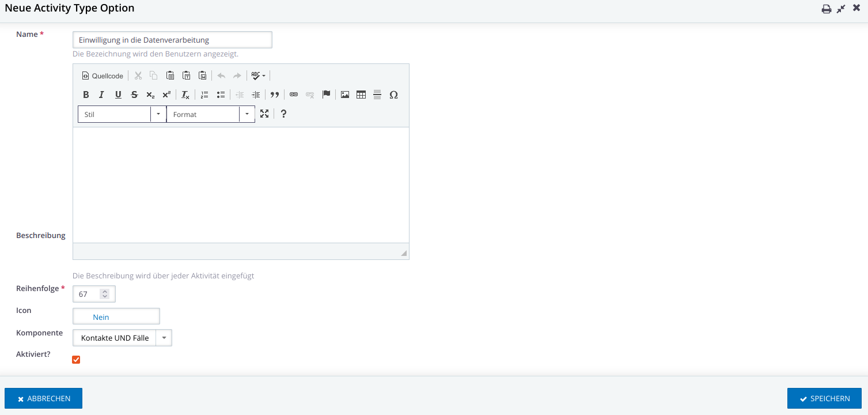This screenshot has height=415, width=868.
Task: Click the insert image icon
Action: (345, 95)
